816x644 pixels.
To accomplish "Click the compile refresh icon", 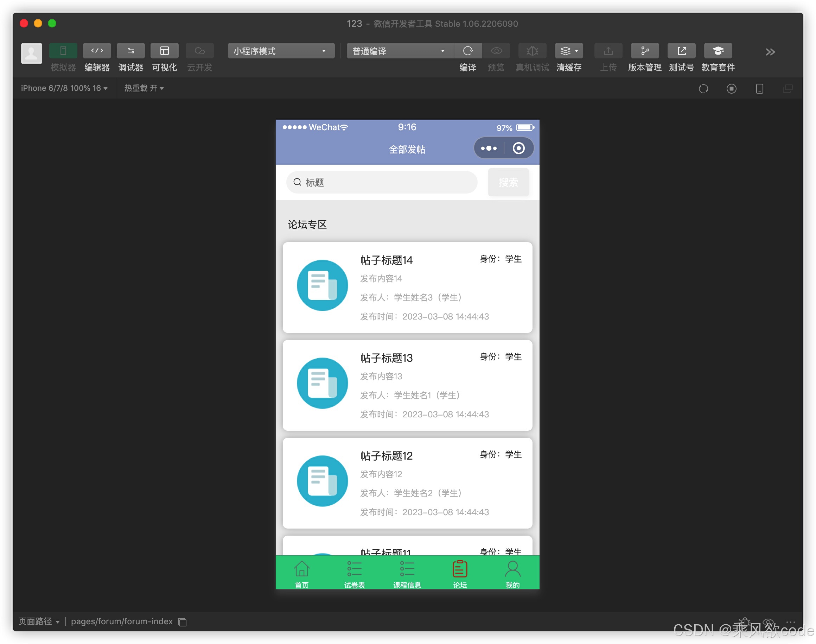I will [x=468, y=51].
